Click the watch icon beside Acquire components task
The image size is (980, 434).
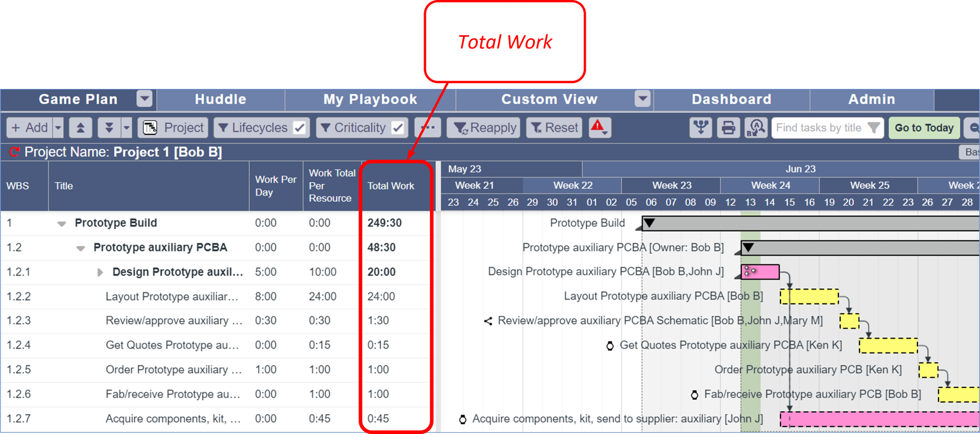pyautogui.click(x=462, y=419)
